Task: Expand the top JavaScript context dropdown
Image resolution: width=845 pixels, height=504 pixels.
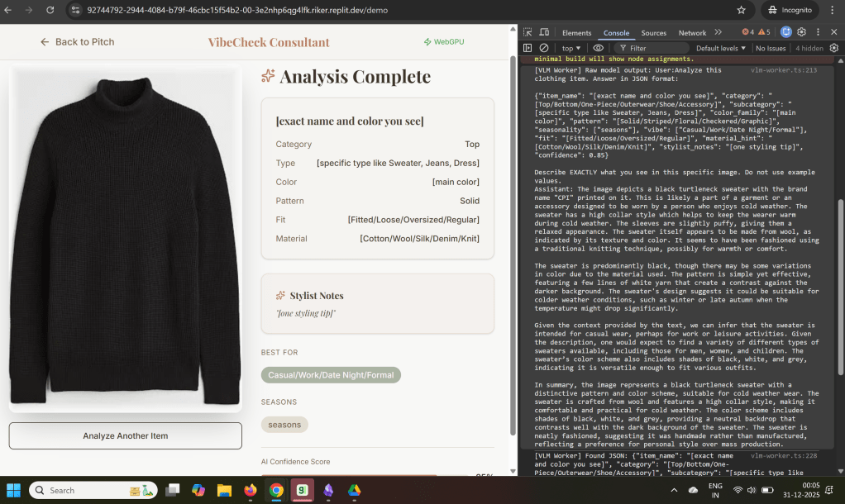Action: 571,48
